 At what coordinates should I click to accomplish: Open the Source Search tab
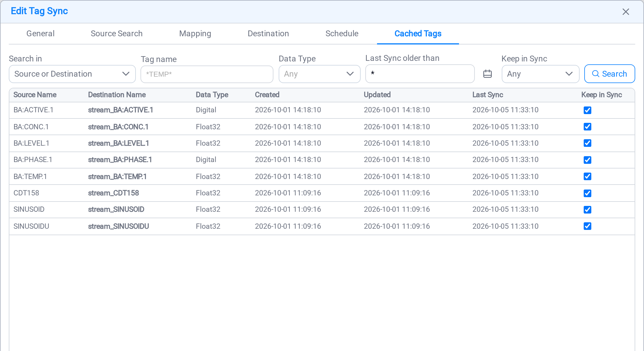(117, 34)
